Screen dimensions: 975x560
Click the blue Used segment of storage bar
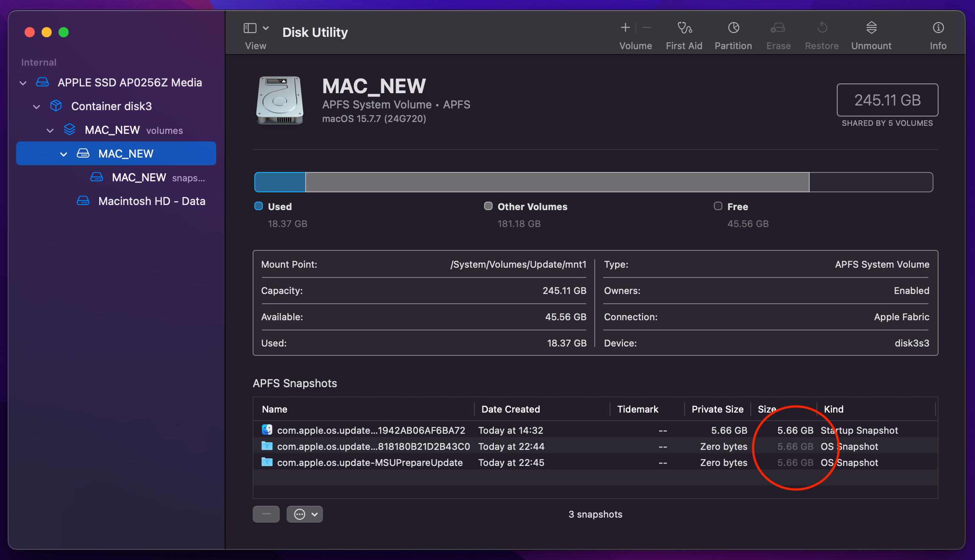click(280, 182)
